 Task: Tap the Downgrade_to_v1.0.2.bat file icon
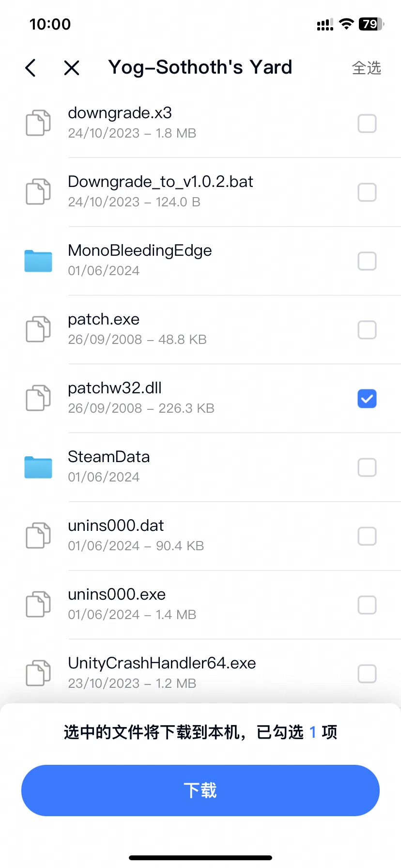coord(38,192)
